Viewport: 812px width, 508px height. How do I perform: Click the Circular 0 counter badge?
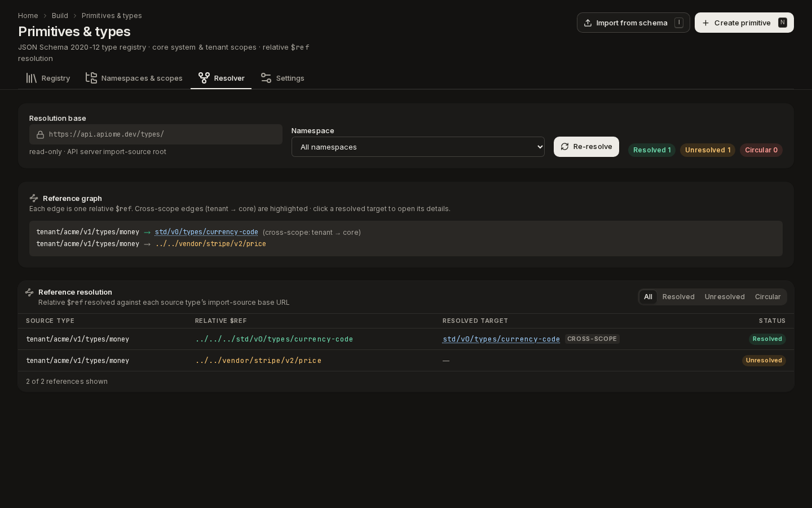(x=761, y=150)
